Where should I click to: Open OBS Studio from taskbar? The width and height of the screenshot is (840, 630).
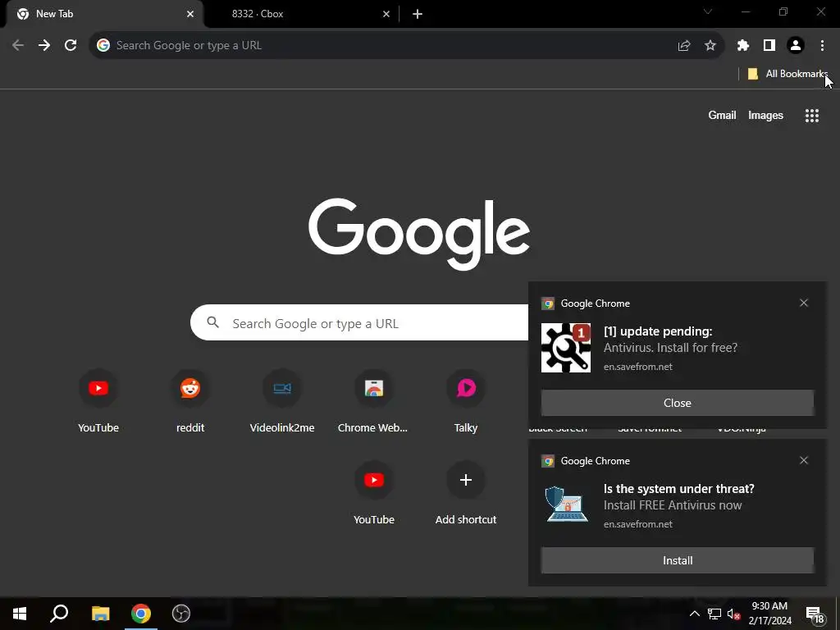pyautogui.click(x=181, y=614)
